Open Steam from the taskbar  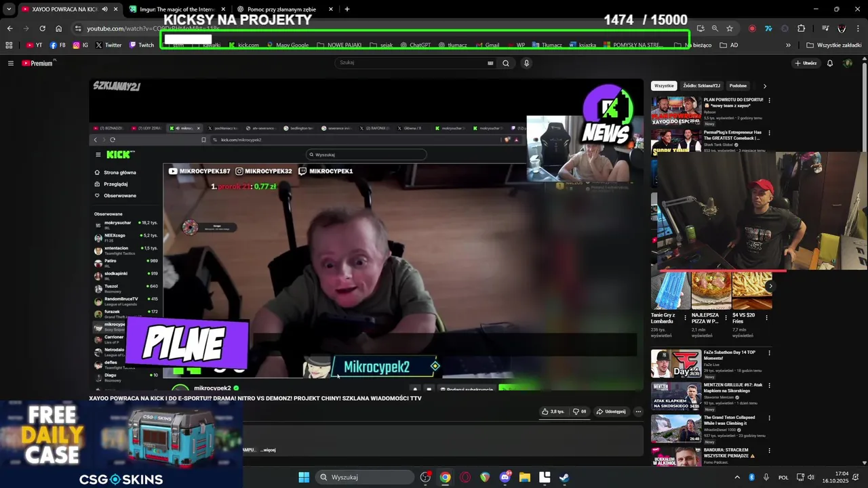(564, 477)
